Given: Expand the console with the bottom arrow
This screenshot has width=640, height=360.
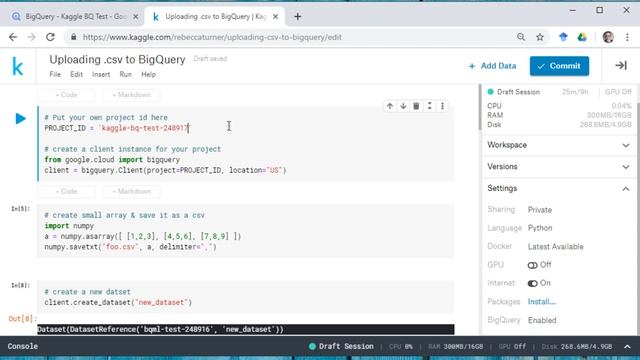Looking at the screenshot, I should pos(627,347).
